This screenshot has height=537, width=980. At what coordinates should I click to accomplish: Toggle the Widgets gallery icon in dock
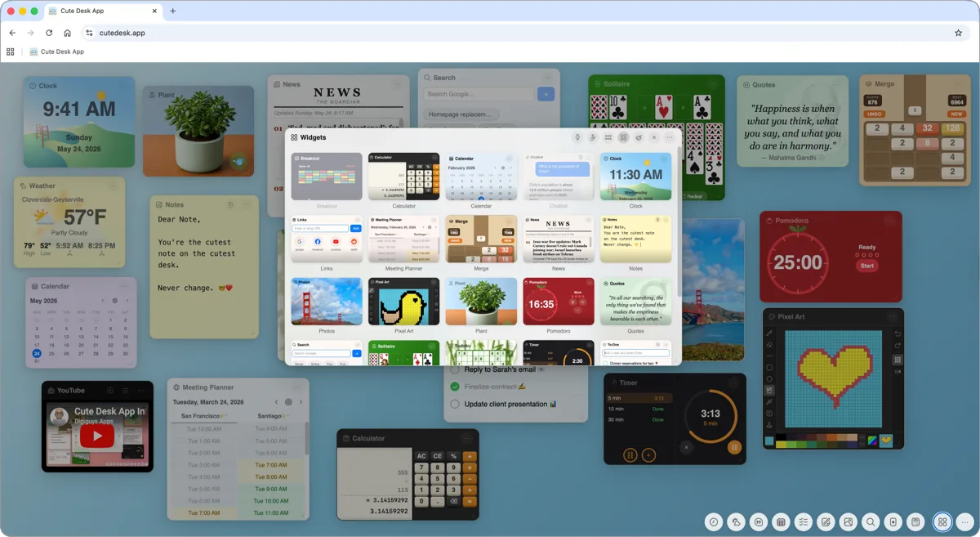click(x=942, y=522)
